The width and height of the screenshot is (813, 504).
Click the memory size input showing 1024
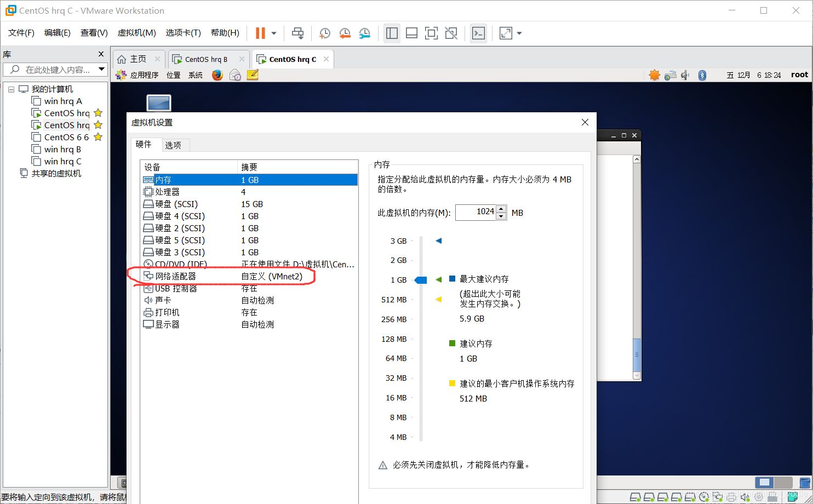476,212
